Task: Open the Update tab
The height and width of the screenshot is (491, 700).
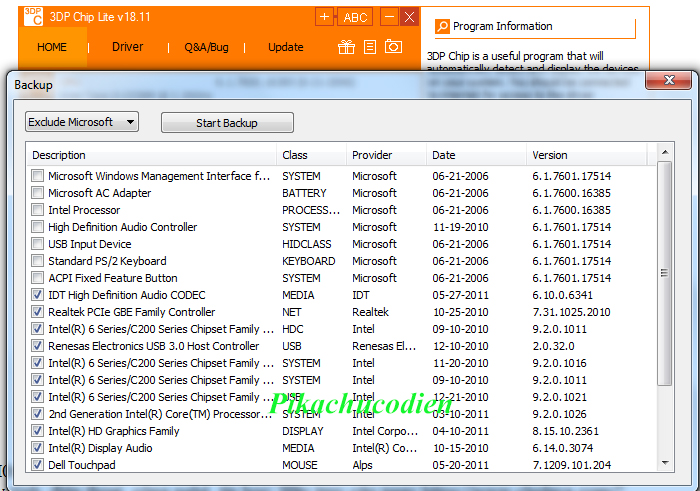Action: tap(286, 47)
